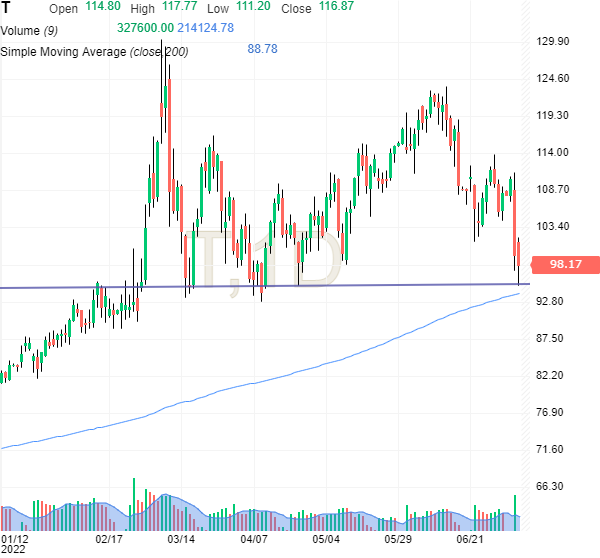Click the 06/21 date marker
600x558 pixels.
tap(471, 538)
